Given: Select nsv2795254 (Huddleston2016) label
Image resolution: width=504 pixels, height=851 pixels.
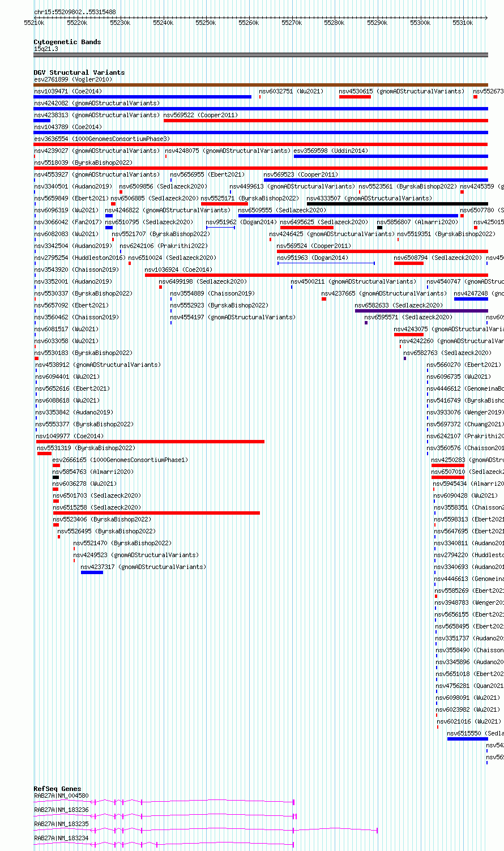Looking at the screenshot, I should [x=80, y=258].
